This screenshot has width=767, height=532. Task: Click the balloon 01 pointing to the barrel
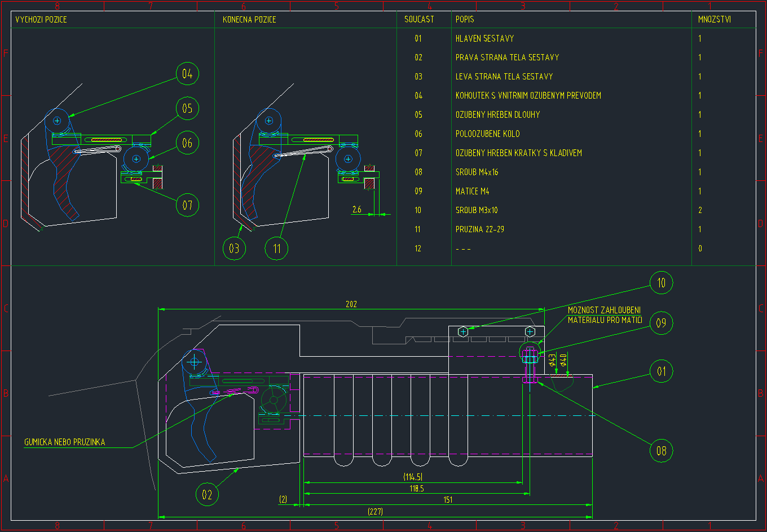point(661,371)
